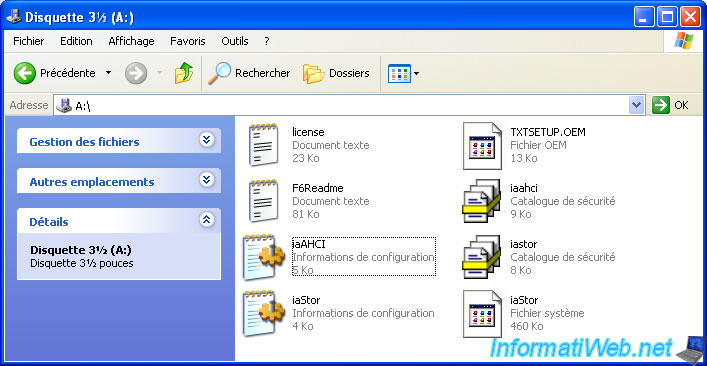
Task: Open the Favoris menu
Action: pos(188,41)
